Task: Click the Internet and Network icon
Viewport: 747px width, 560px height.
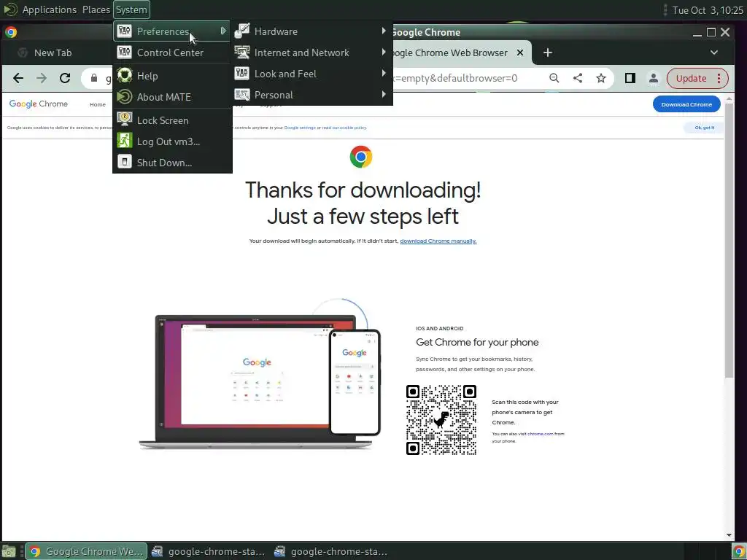Action: pyautogui.click(x=242, y=52)
